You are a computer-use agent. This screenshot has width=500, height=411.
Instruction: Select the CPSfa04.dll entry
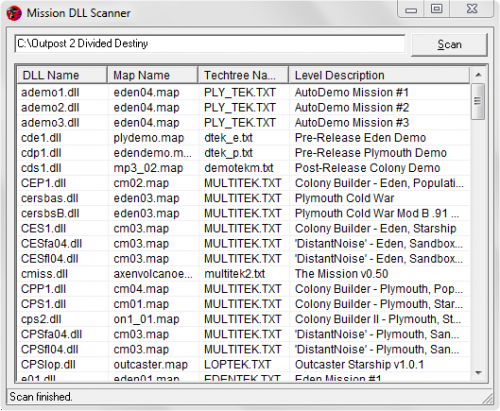tap(51, 334)
